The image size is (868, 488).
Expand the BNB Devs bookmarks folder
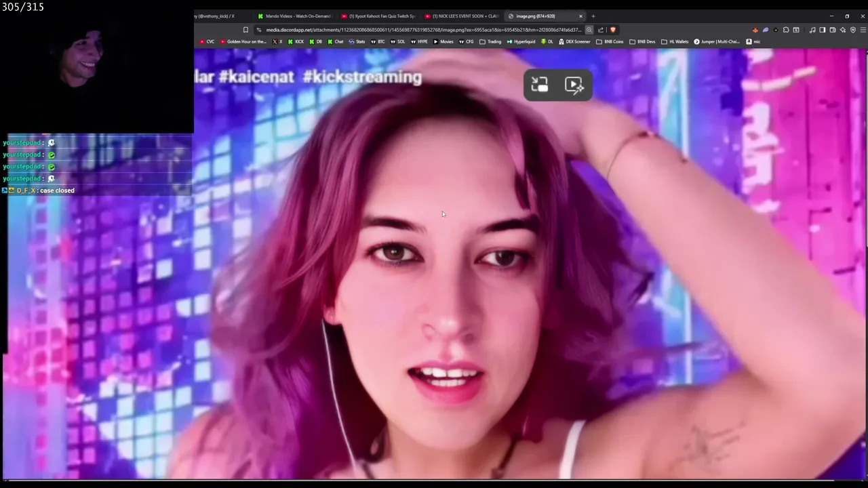pos(642,41)
